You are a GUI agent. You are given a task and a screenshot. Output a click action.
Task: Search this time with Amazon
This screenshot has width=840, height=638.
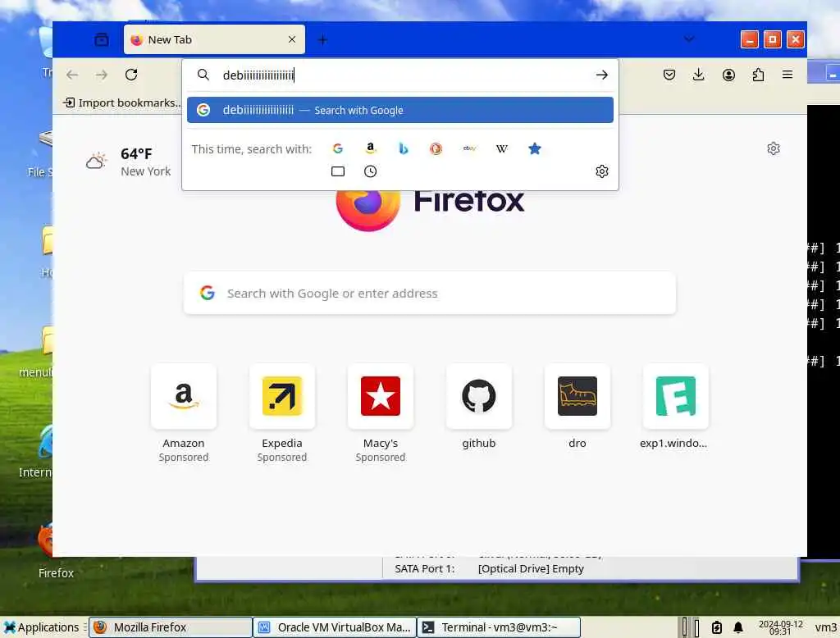click(x=371, y=148)
